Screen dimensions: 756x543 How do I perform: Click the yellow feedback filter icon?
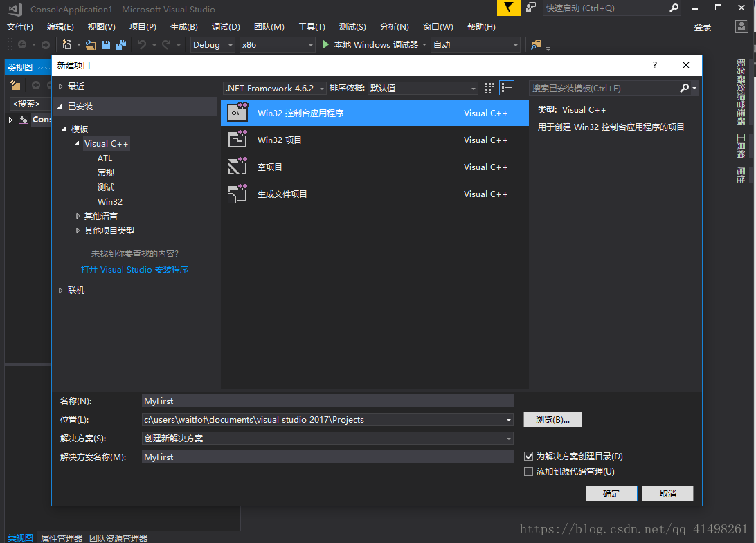(x=509, y=8)
